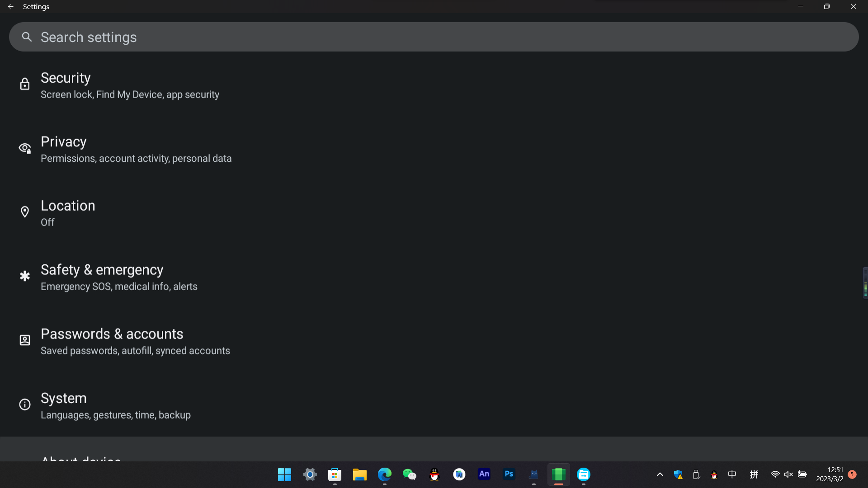Screen dimensions: 868x488
Task: Unmute audio via the volume tray icon
Action: pos(789,474)
